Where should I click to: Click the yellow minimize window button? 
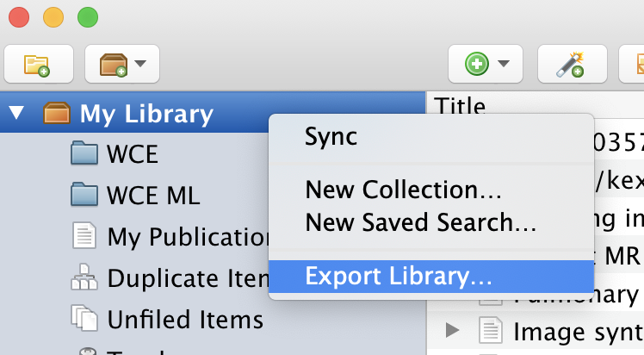point(53,16)
